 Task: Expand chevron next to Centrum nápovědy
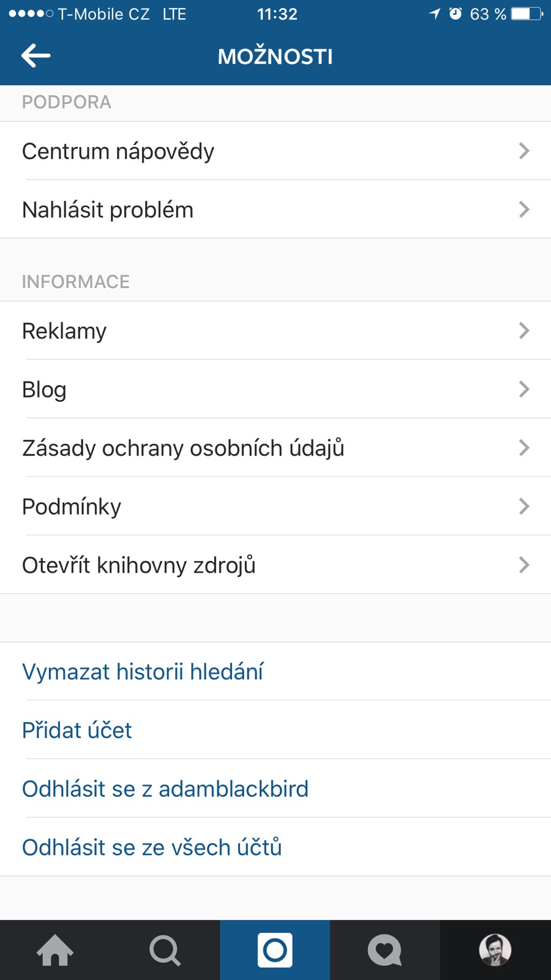click(523, 151)
